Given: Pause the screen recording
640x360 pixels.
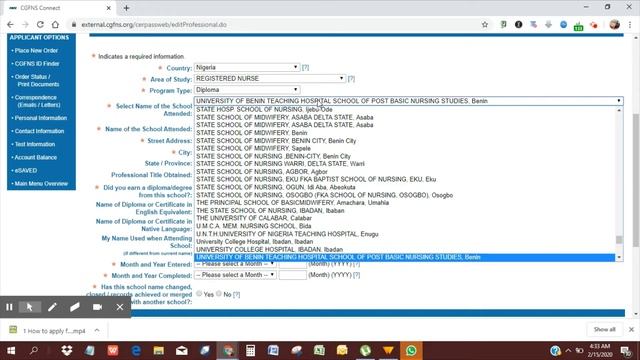Looking at the screenshot, I should [9, 307].
